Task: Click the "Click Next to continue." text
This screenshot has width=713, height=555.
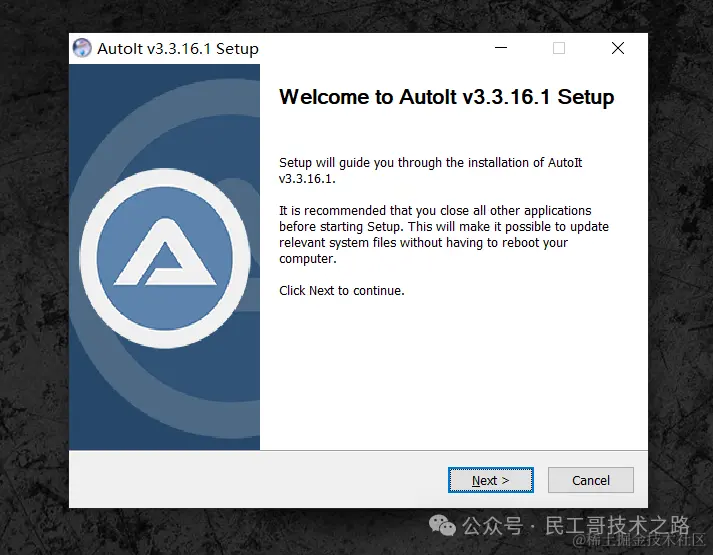Action: coord(341,290)
